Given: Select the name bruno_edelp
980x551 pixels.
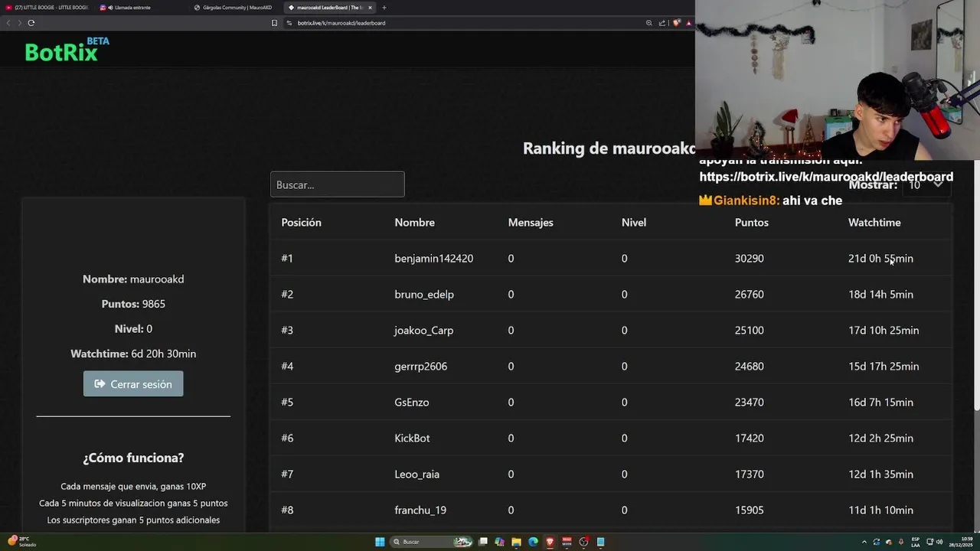Looking at the screenshot, I should (x=424, y=295).
